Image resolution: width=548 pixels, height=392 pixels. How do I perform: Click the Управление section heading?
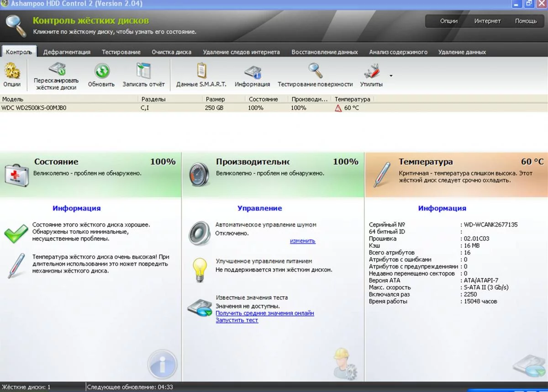pyautogui.click(x=259, y=208)
